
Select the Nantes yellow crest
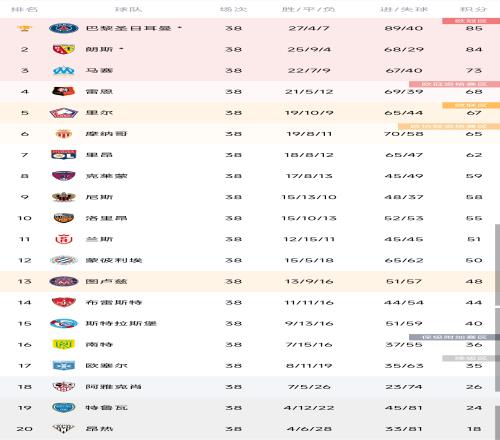[64, 344]
